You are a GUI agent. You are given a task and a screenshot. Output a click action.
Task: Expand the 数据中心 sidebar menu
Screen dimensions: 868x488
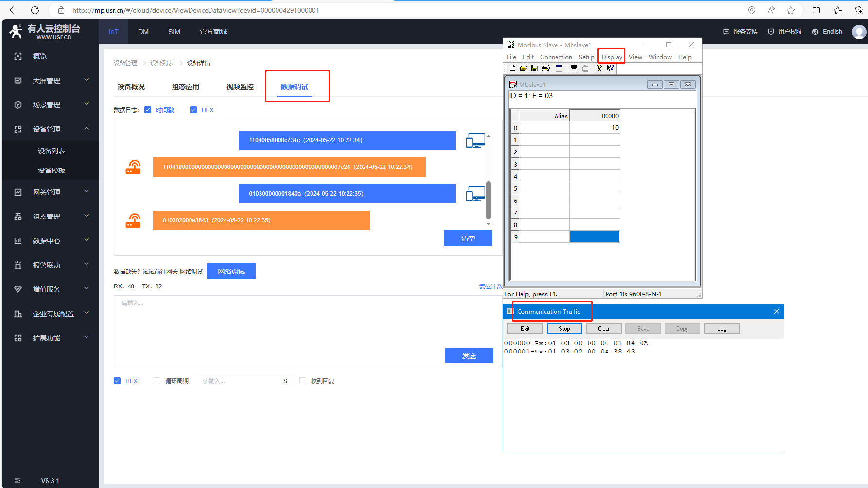tap(51, 241)
